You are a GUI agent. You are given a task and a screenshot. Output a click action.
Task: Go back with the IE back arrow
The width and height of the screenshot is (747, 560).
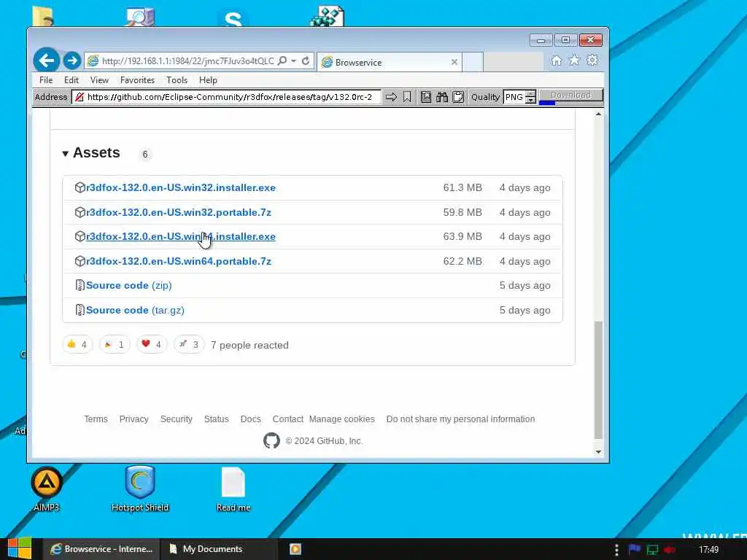[47, 61]
